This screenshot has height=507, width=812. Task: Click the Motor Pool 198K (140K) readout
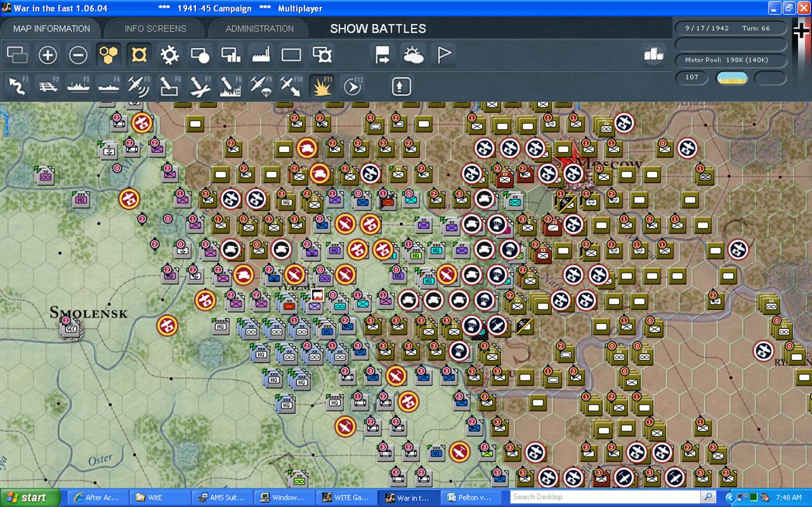(x=730, y=60)
